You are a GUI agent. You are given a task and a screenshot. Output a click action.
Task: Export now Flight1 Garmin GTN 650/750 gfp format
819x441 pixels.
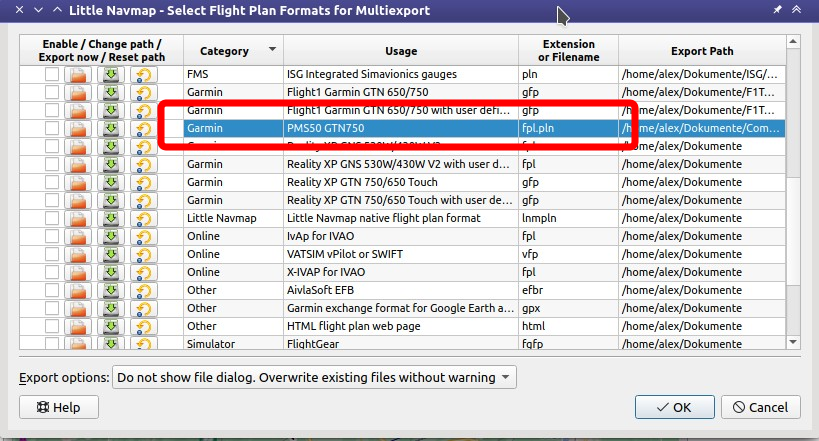(111, 92)
